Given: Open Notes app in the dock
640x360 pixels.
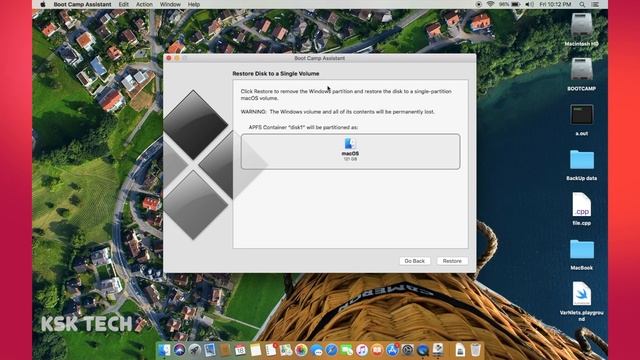Looking at the screenshot, I should pos(256,350).
